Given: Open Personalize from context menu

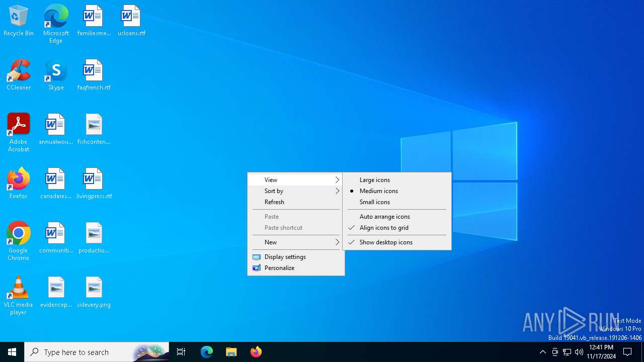Looking at the screenshot, I should 296,268.
